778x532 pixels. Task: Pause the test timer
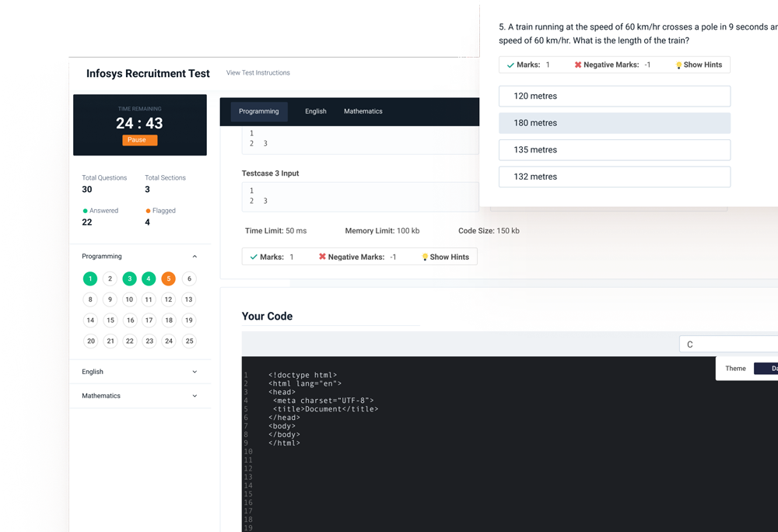click(139, 140)
